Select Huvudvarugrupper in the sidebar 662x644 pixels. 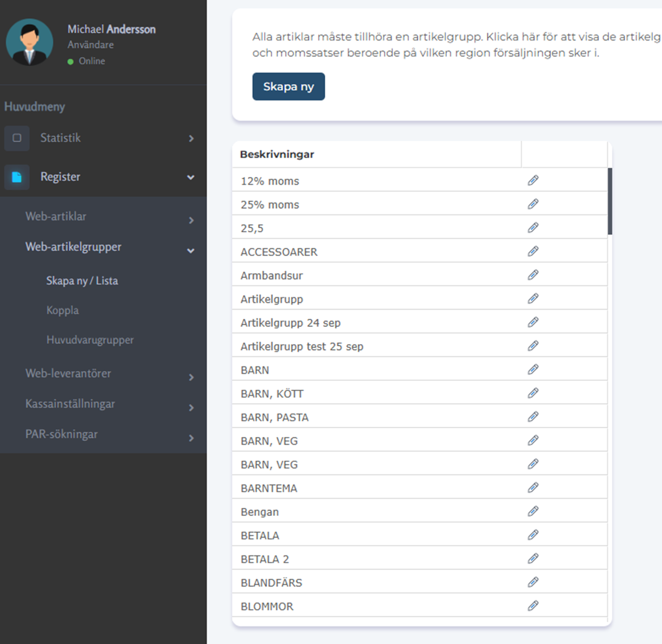click(x=90, y=340)
